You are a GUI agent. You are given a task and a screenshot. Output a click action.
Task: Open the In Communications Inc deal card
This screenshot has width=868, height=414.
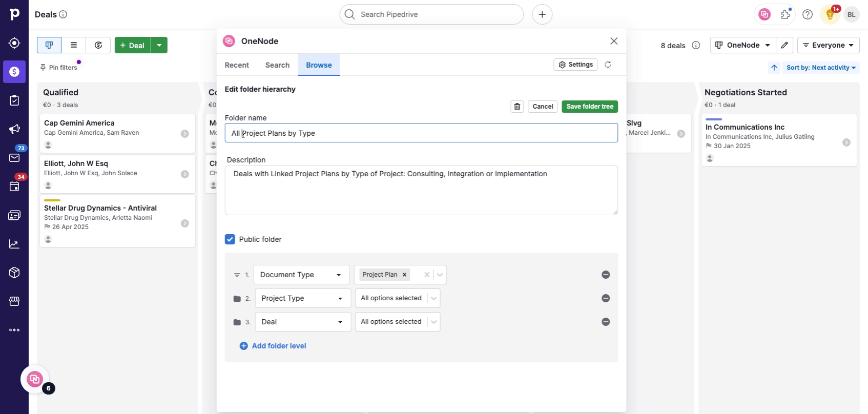[779, 140]
